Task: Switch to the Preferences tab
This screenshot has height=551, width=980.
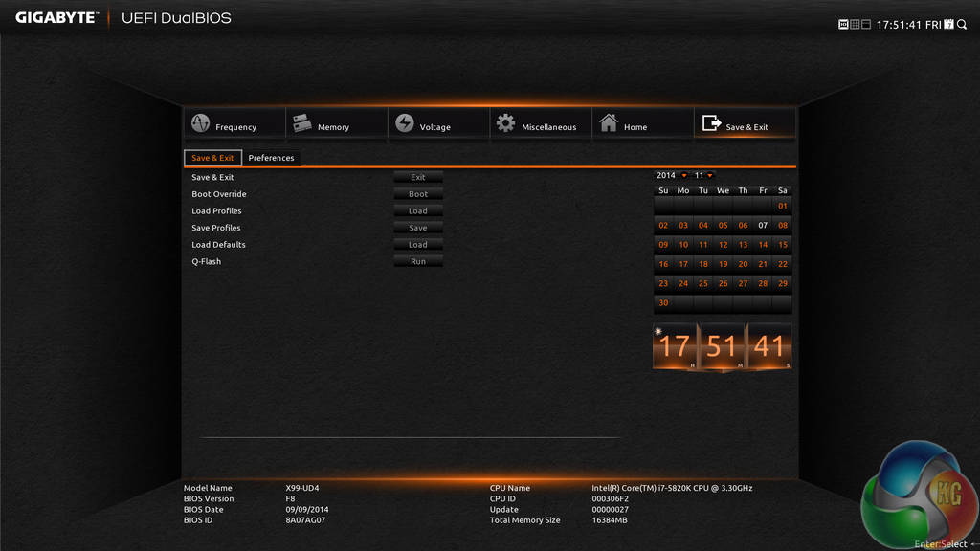Action: pyautogui.click(x=271, y=158)
